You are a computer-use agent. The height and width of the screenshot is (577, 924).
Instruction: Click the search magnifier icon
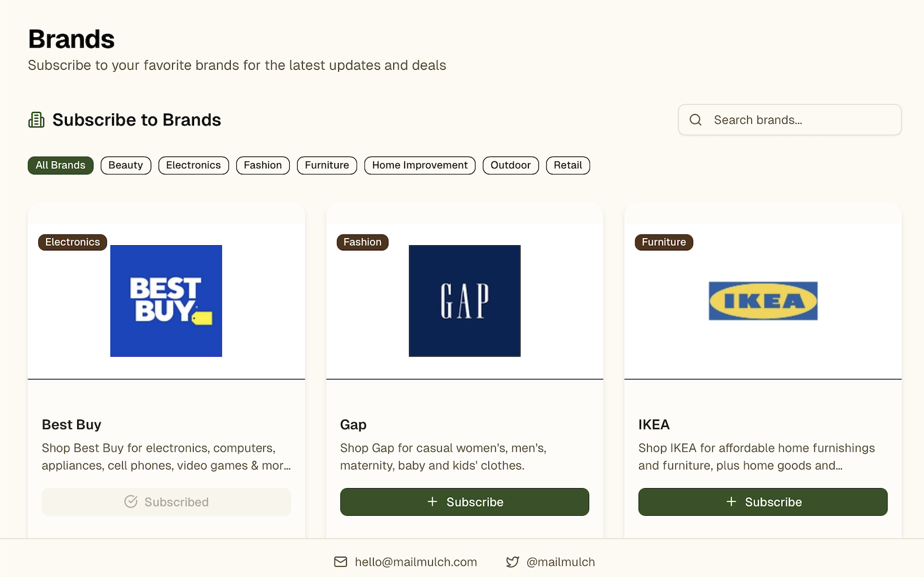(696, 120)
